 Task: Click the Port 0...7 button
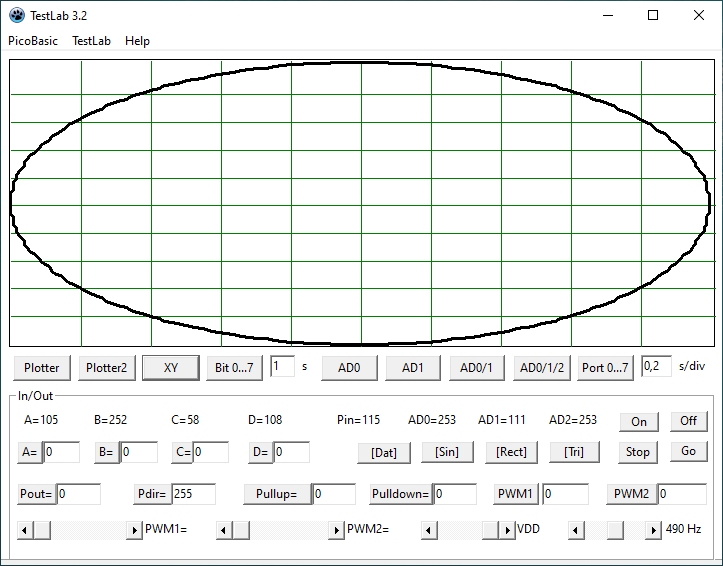pos(605,368)
